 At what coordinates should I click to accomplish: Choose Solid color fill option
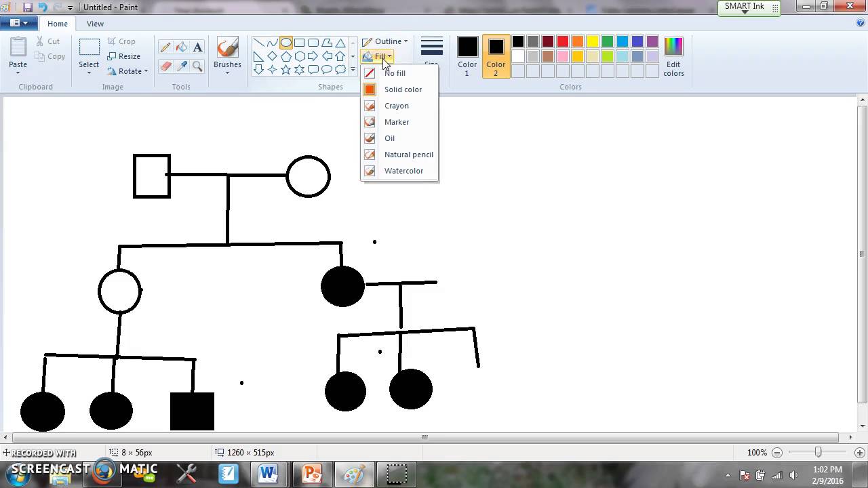point(399,89)
